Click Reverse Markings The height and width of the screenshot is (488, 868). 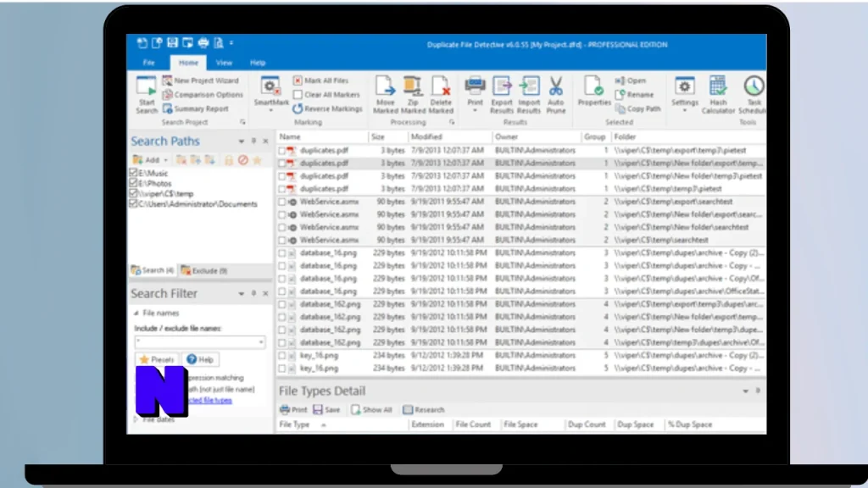point(327,109)
